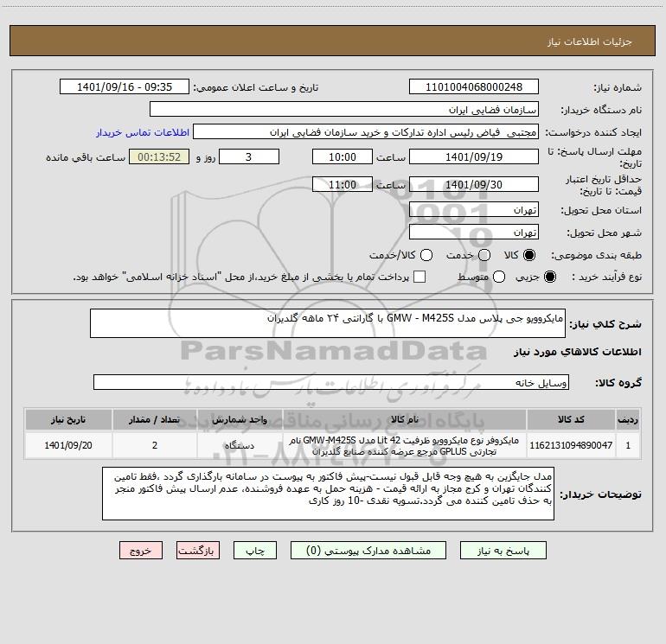This screenshot has height=644, width=666.
Task: Click the price validity date 1401/09/30
Action: [474, 184]
